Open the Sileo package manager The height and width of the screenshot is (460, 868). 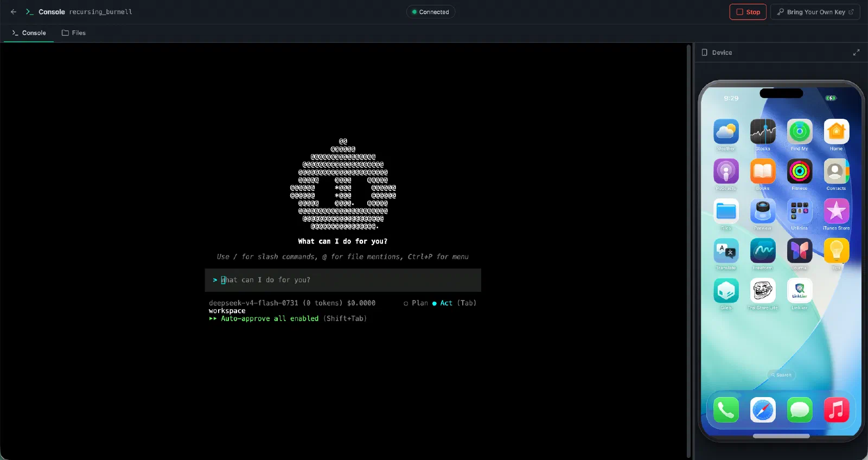coord(726,291)
